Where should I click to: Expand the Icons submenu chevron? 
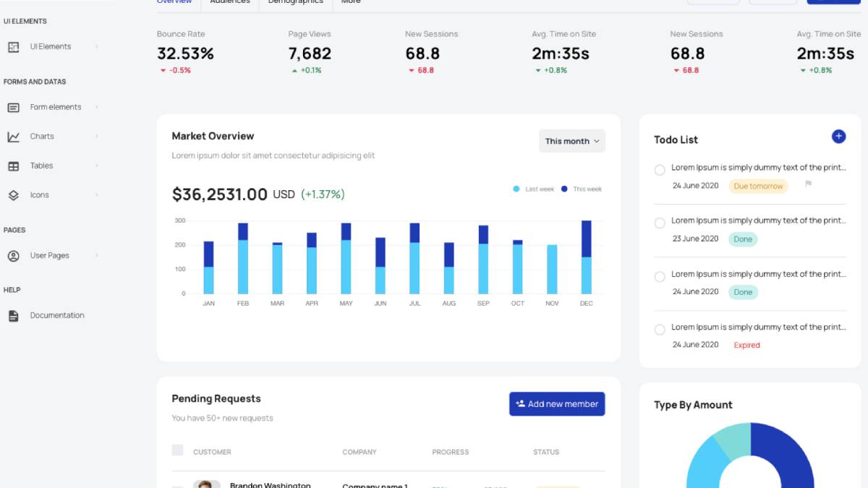tap(96, 195)
